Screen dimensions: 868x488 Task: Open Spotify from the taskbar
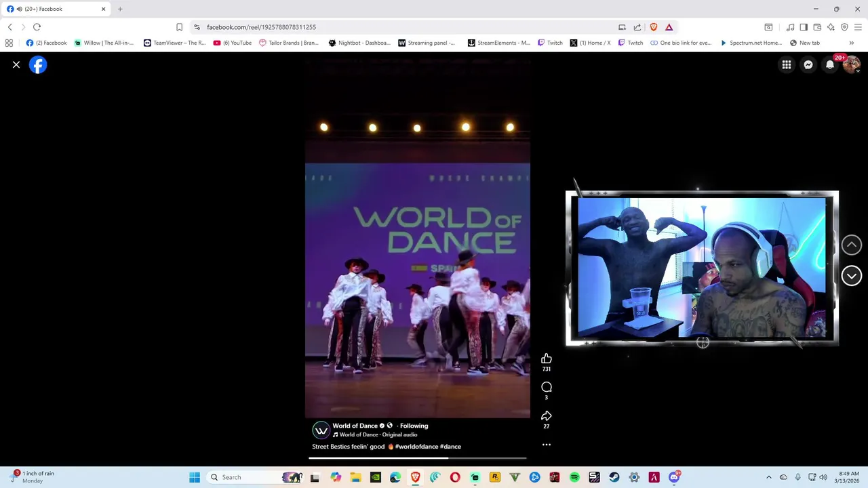coord(574,477)
